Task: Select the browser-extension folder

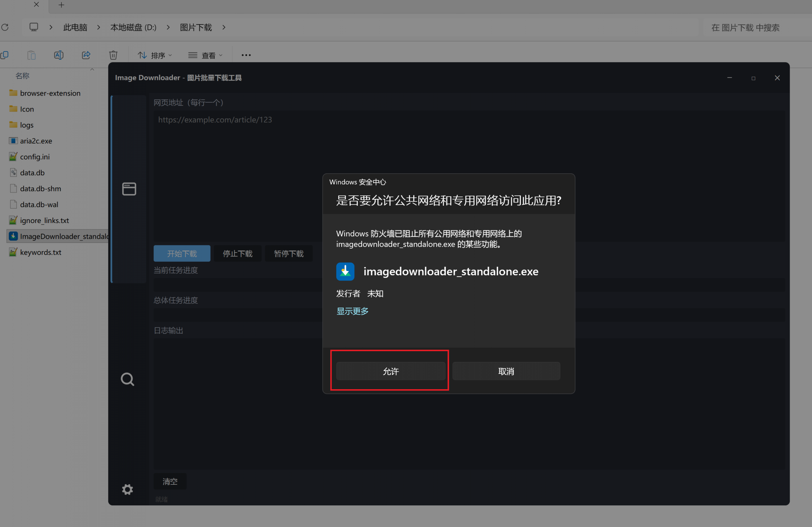Action: (50, 93)
